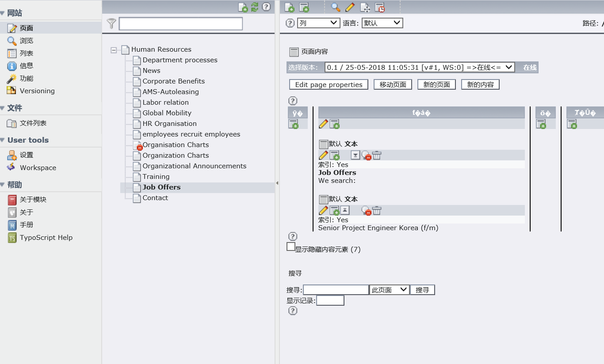604x364 pixels.
Task: Hide the Senior Project Engineer content element
Action: tap(366, 211)
